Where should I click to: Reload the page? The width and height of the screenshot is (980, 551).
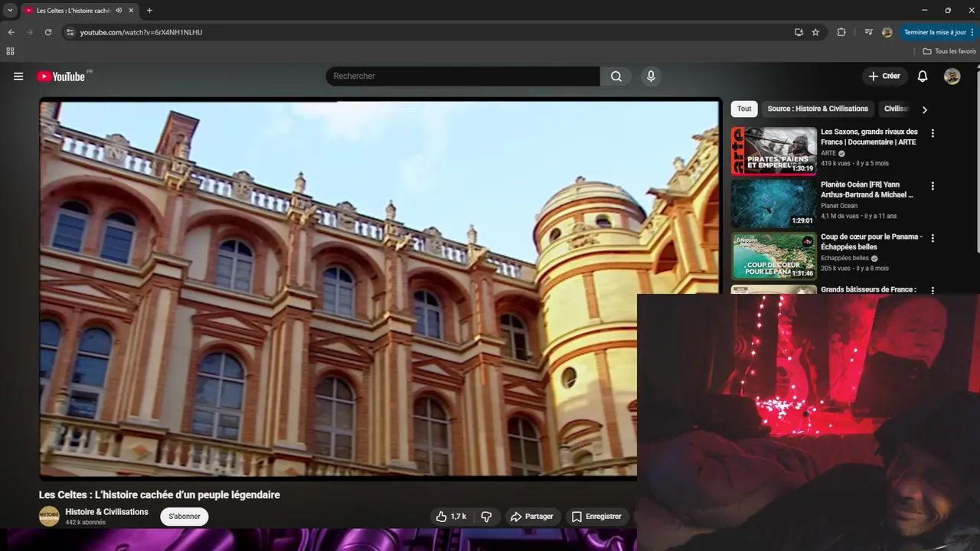48,32
